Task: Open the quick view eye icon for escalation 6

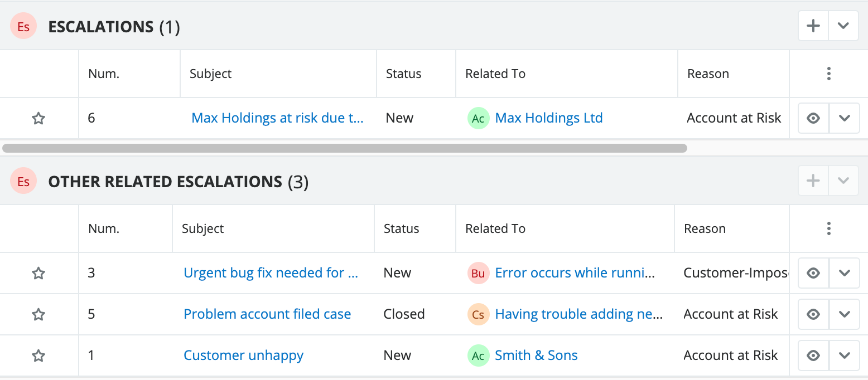Action: point(813,118)
